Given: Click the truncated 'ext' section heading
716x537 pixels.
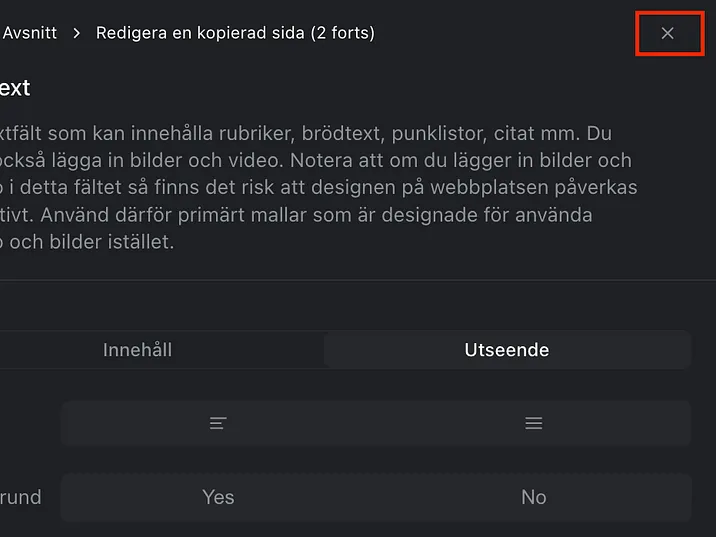Looking at the screenshot, I should pyautogui.click(x=15, y=88).
